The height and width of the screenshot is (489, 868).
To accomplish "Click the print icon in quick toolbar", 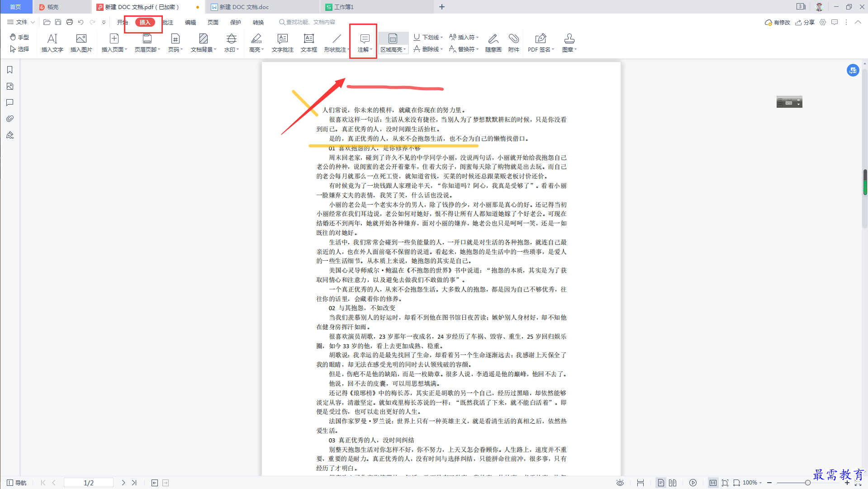I will click(70, 22).
